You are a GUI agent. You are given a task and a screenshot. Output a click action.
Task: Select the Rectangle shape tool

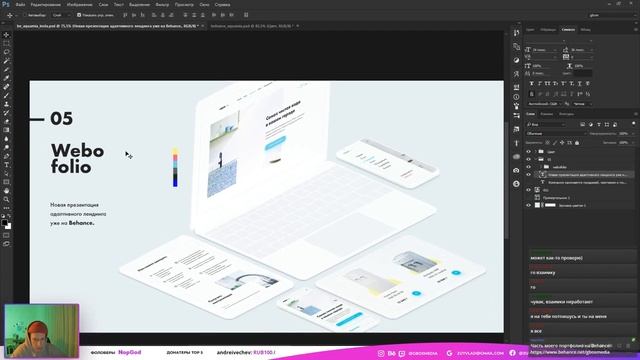point(6,182)
